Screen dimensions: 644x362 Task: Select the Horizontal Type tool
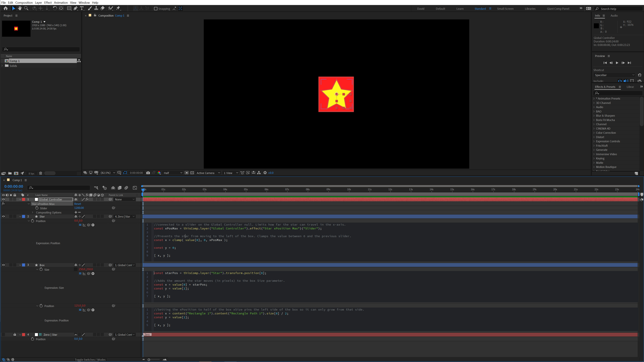pyautogui.click(x=82, y=8)
